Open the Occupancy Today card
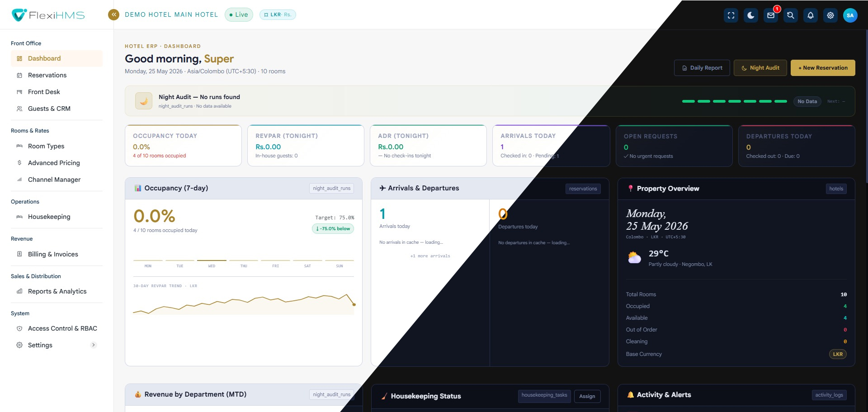This screenshot has height=412, width=868. pos(183,146)
